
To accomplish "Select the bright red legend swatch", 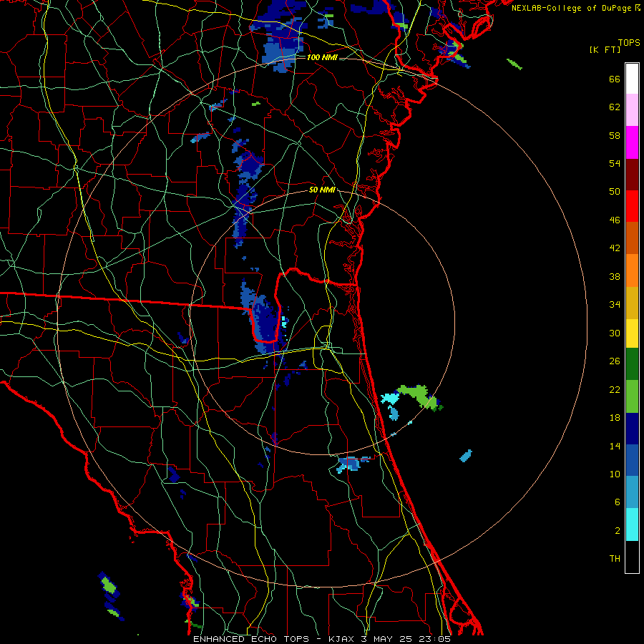I will (632, 206).
